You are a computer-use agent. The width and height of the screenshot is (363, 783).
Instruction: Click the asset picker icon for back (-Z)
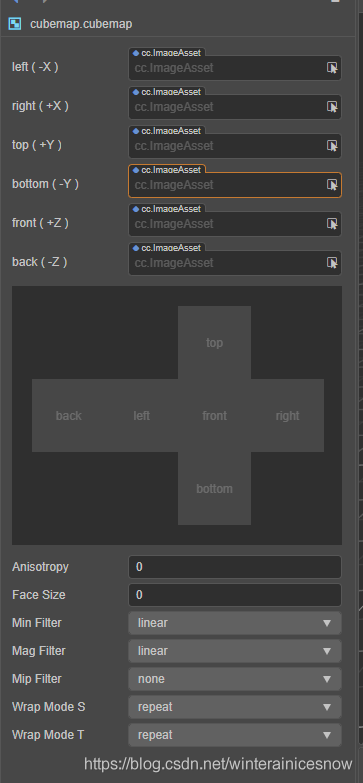pos(332,262)
